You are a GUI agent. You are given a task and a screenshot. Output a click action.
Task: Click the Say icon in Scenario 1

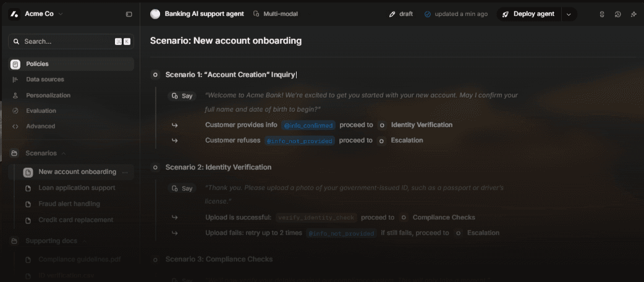(x=175, y=96)
